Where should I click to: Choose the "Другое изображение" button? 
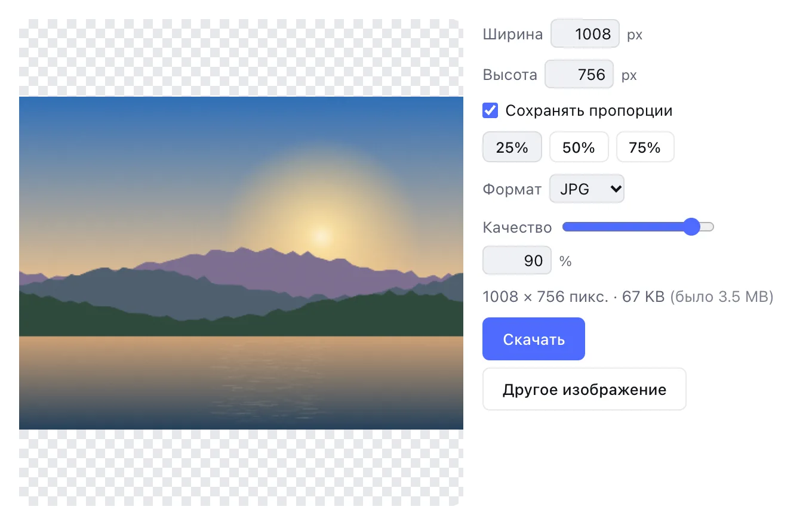pyautogui.click(x=585, y=390)
